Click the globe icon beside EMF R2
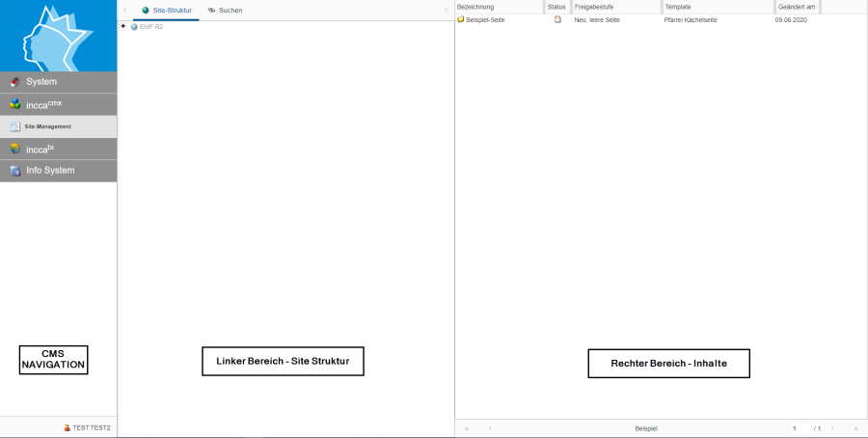868x438 pixels. point(134,27)
